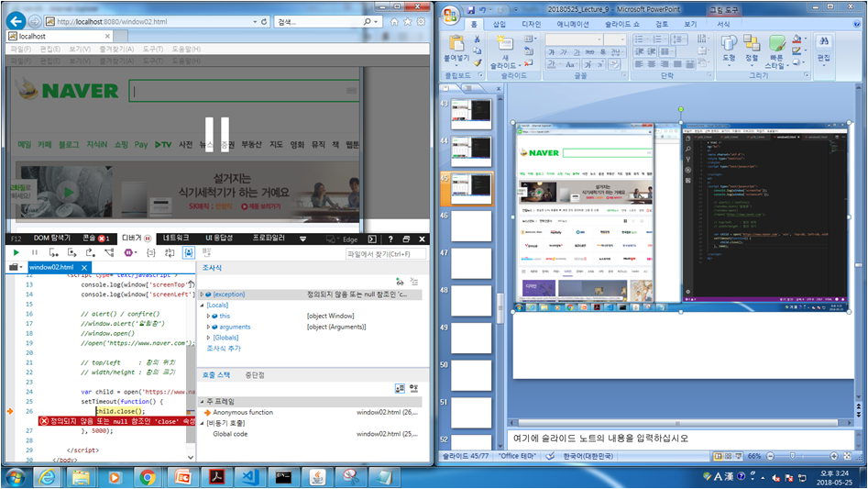Click the IE back navigation button
The width and height of the screenshot is (868, 489).
pos(16,21)
